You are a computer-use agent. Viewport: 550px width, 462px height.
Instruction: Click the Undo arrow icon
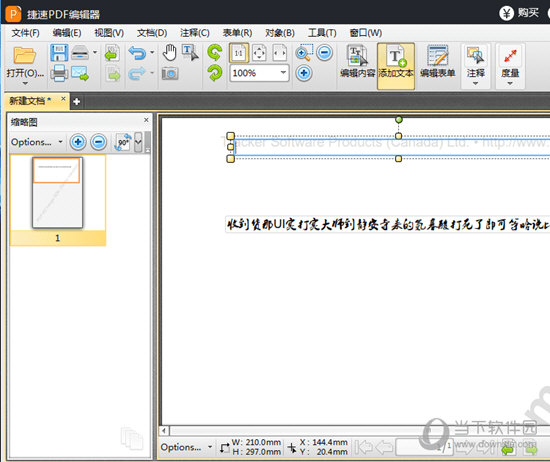click(x=137, y=53)
